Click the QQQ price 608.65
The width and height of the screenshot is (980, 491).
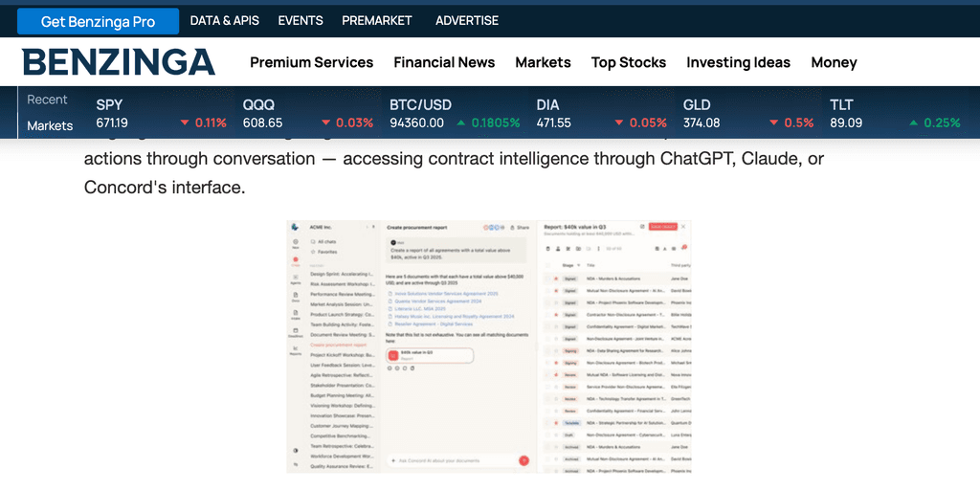pyautogui.click(x=262, y=123)
